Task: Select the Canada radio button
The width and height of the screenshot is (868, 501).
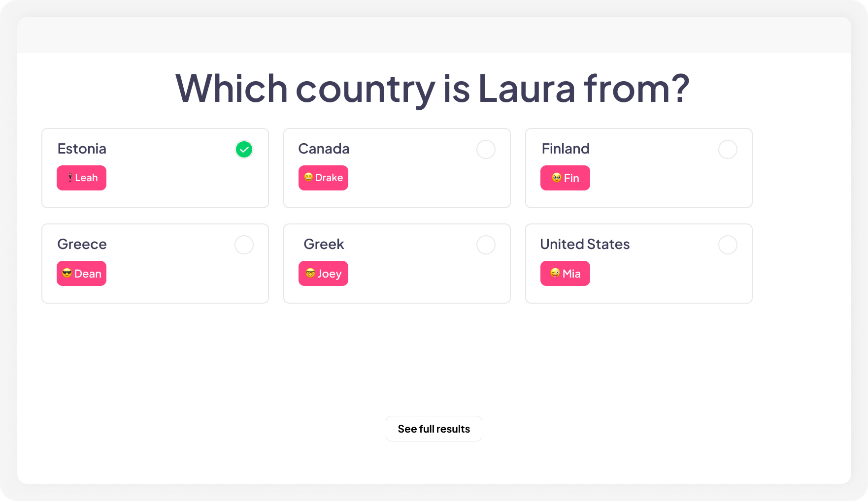Action: point(486,149)
